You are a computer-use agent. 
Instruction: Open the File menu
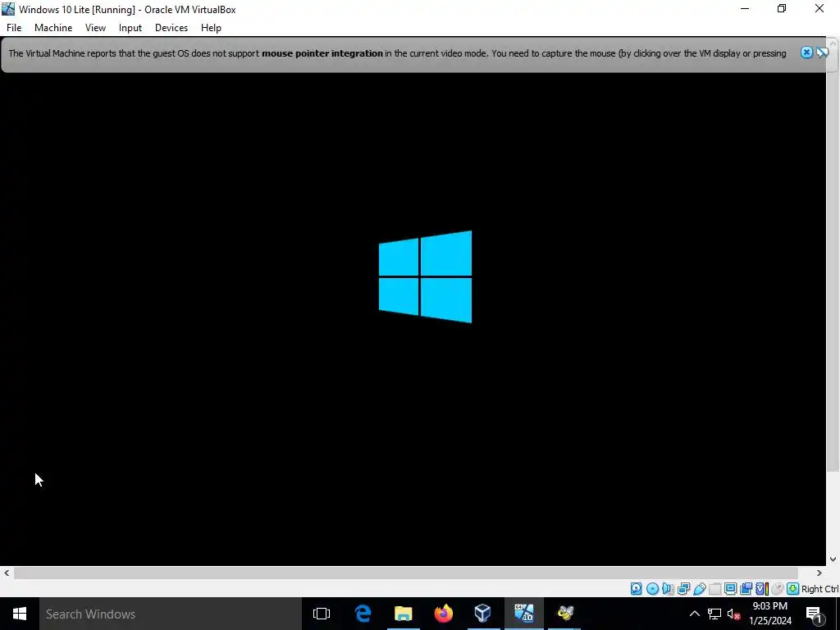click(x=14, y=28)
